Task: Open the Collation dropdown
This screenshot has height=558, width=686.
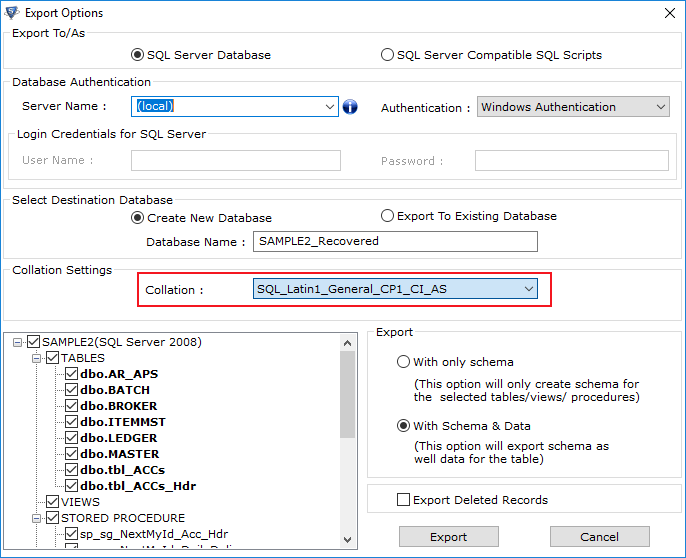Action: [x=528, y=289]
